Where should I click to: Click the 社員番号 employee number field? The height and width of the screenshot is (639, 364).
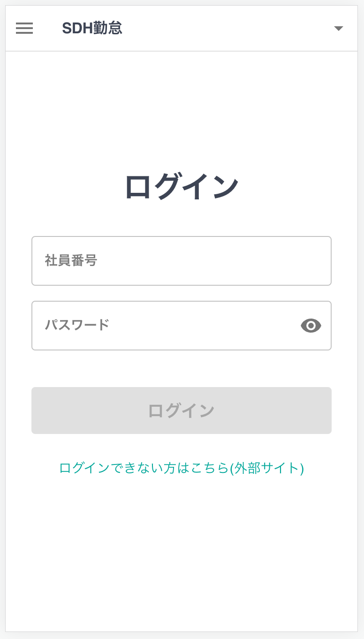pyautogui.click(x=182, y=260)
